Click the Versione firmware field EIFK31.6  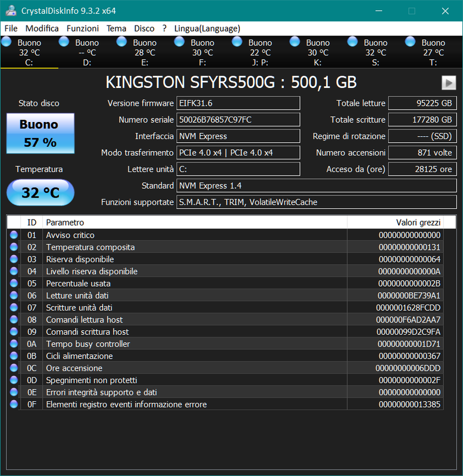coord(238,103)
